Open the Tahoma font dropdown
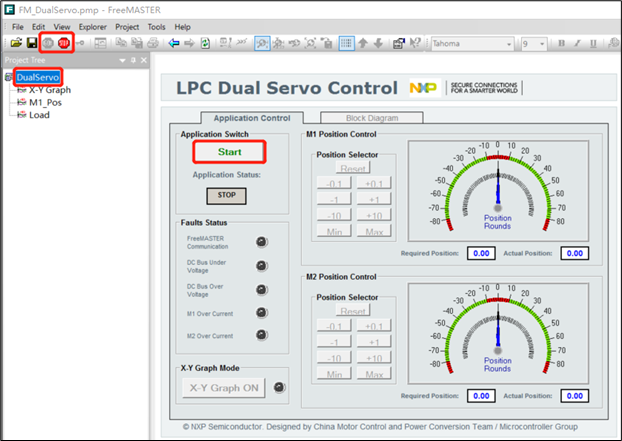 click(x=509, y=44)
